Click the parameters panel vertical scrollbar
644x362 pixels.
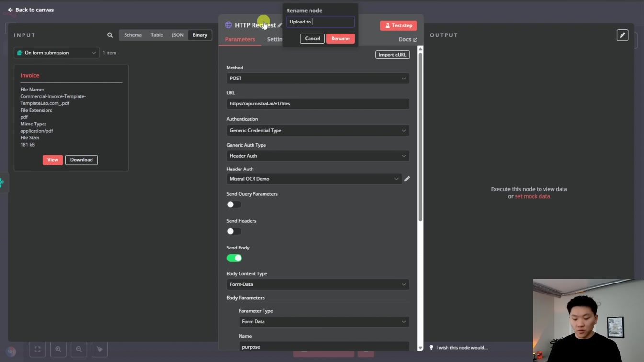(420, 136)
